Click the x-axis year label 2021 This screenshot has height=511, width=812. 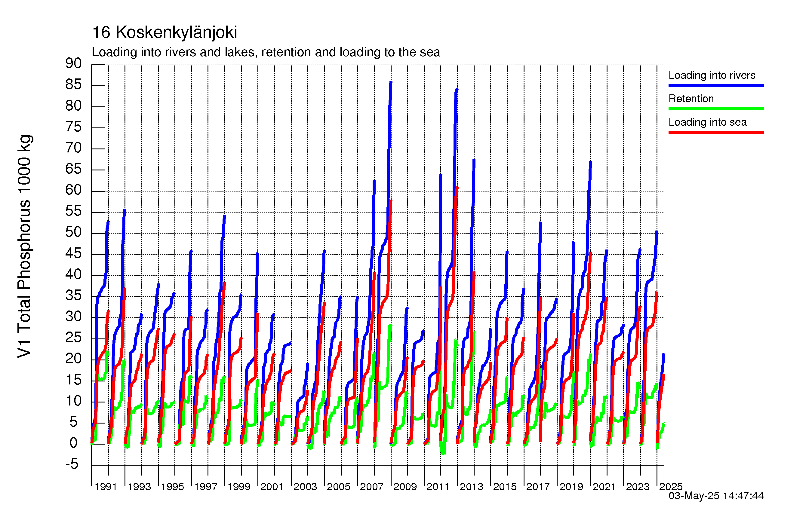[604, 486]
